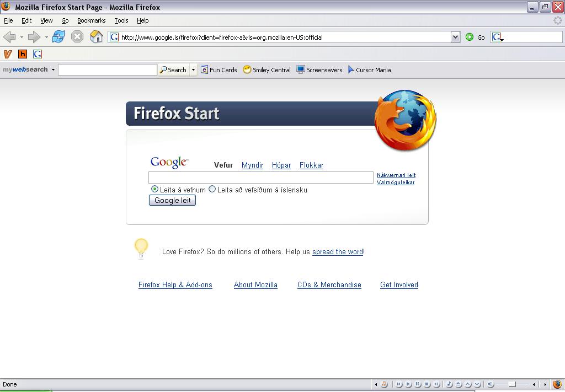Image resolution: width=565 pixels, height=392 pixels.
Task: Open the Hópar link
Action: 281,165
